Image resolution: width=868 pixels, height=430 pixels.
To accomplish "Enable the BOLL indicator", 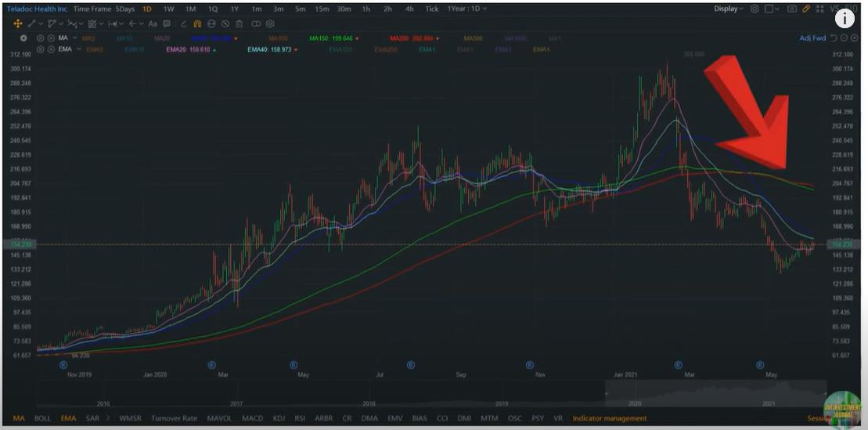I will 42,418.
